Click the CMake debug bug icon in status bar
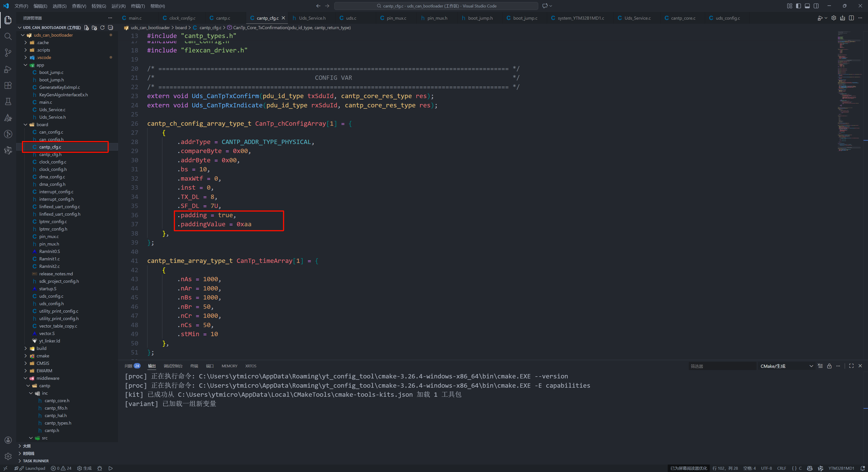 tap(100, 468)
